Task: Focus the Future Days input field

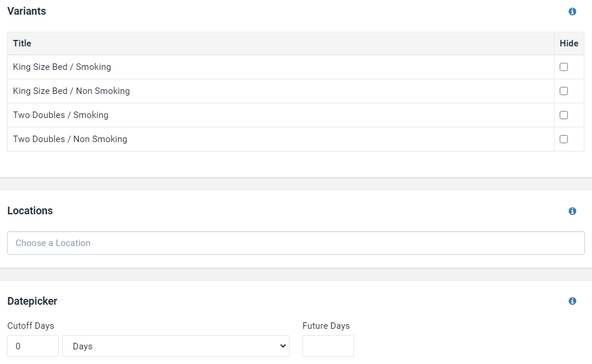Action: [328, 346]
